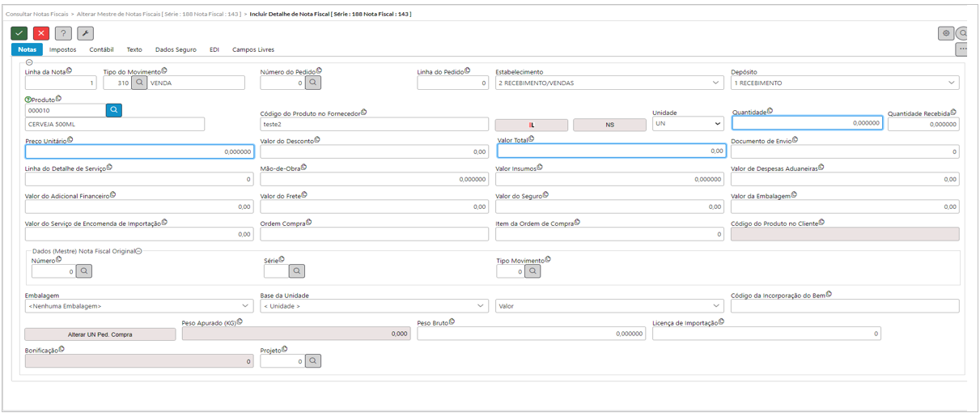Focus the Código da Incorporação do Bem field
This screenshot has height=413, width=980.
tap(845, 306)
